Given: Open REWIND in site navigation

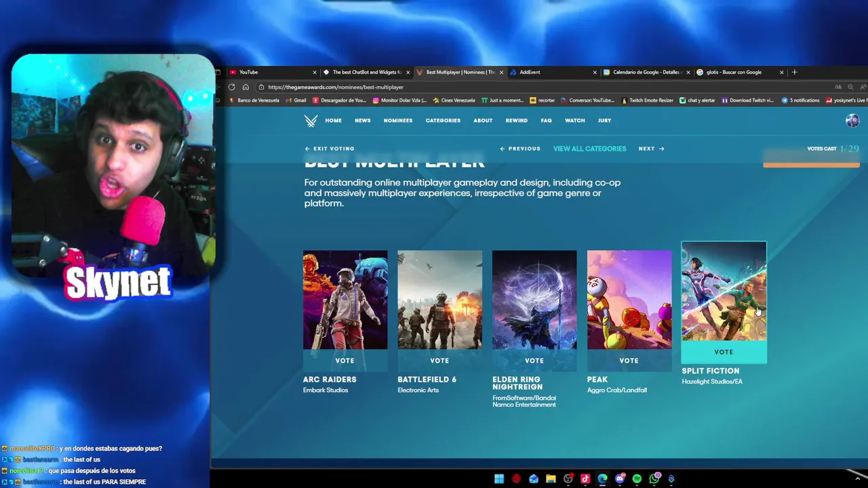Looking at the screenshot, I should tap(517, 121).
